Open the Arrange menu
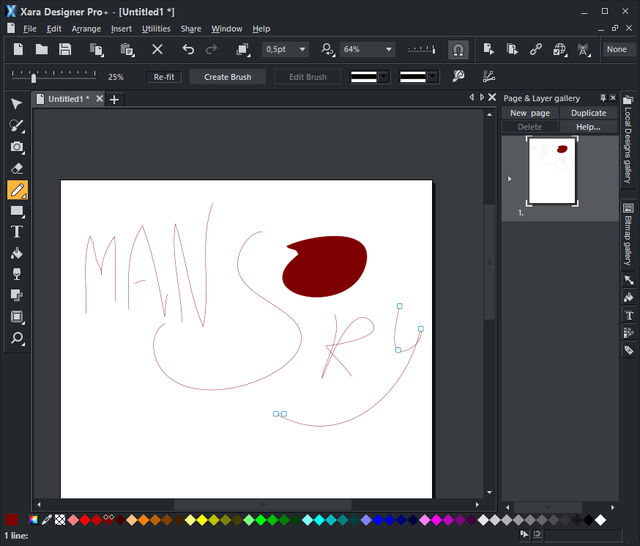This screenshot has height=546, width=640. pyautogui.click(x=86, y=29)
